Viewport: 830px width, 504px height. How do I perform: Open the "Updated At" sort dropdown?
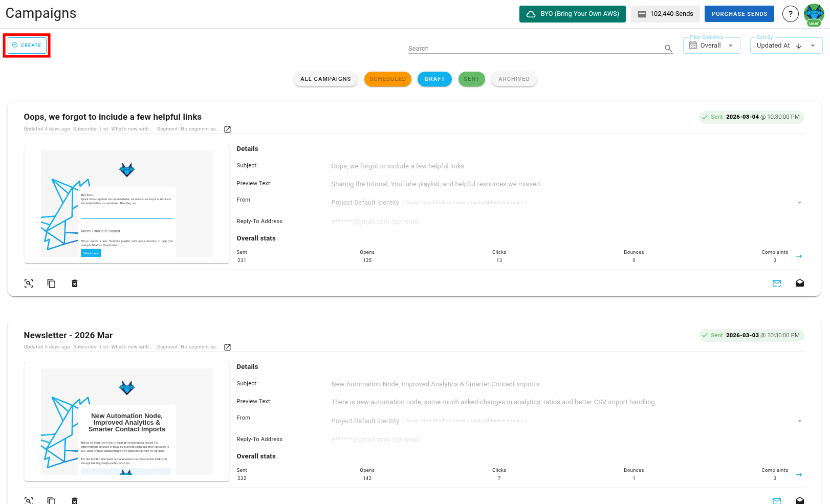(811, 45)
